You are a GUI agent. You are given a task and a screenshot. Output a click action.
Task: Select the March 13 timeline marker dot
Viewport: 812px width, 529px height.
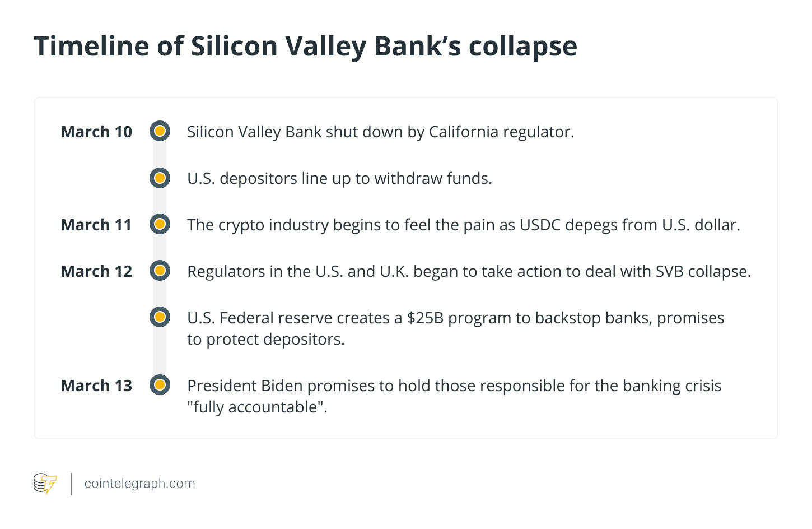[160, 385]
